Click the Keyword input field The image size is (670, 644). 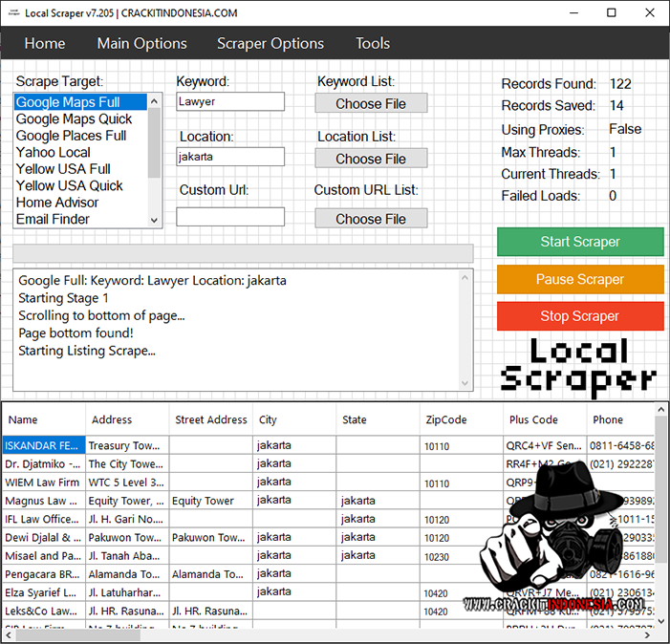click(x=230, y=101)
